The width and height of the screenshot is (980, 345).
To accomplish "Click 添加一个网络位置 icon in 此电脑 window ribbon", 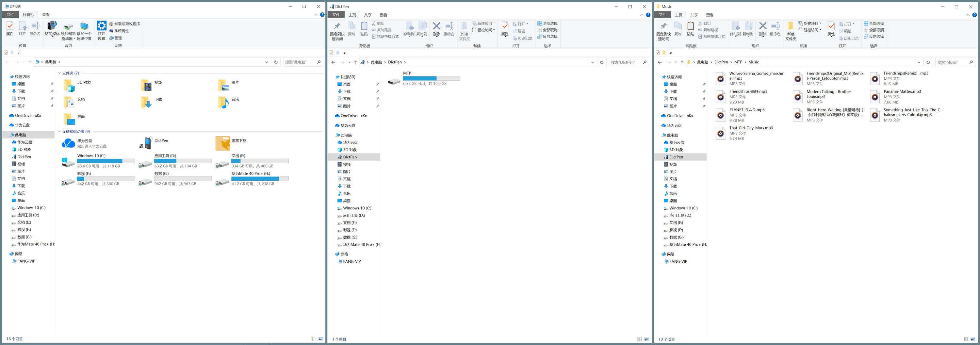I will 84,30.
